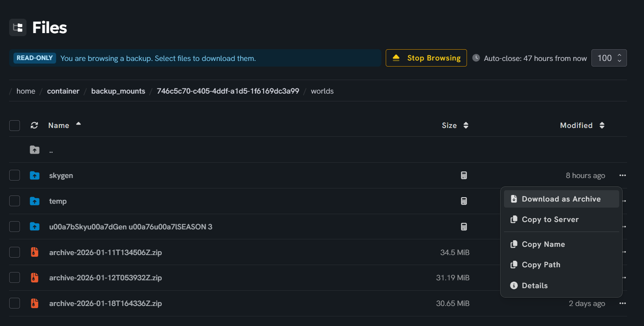Open the three-dot menu for skygen
The image size is (644, 326).
pos(623,175)
